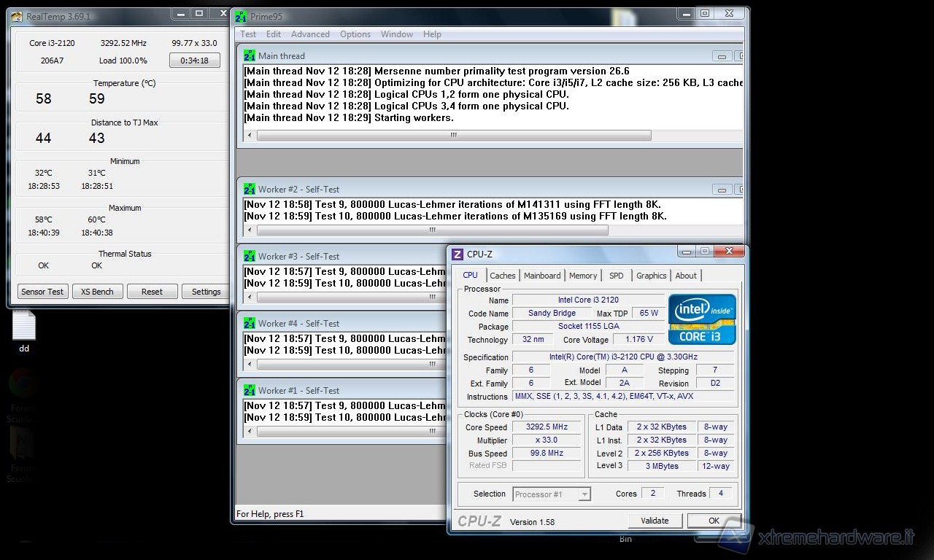Click the Worker #2 Self-Test window icon
The image size is (934, 560).
pyautogui.click(x=250, y=189)
